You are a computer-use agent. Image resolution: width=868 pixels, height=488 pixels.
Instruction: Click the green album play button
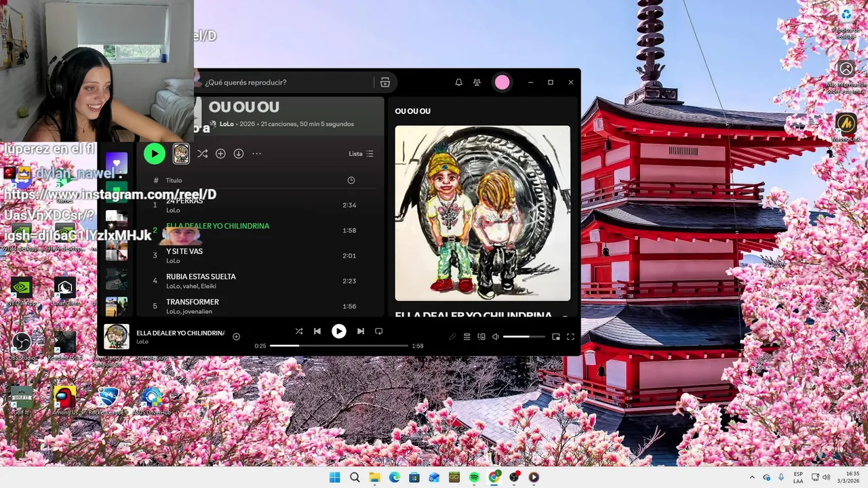[155, 154]
